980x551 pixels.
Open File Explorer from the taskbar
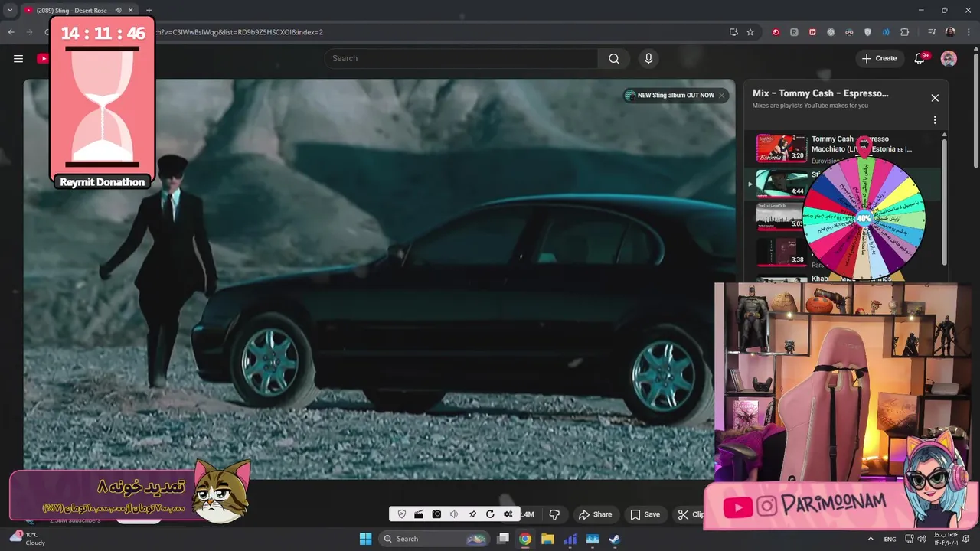(547, 539)
